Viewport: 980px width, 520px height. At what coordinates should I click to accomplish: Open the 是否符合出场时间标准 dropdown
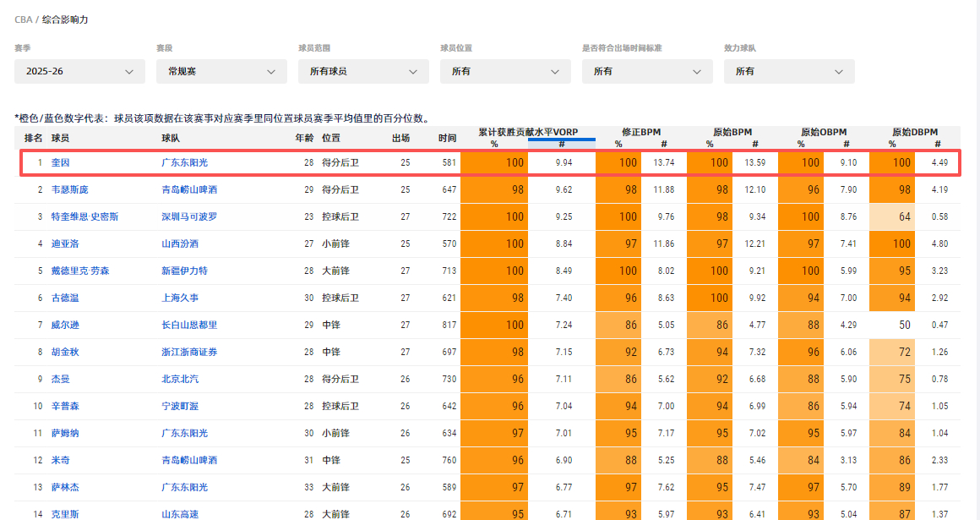pos(647,71)
